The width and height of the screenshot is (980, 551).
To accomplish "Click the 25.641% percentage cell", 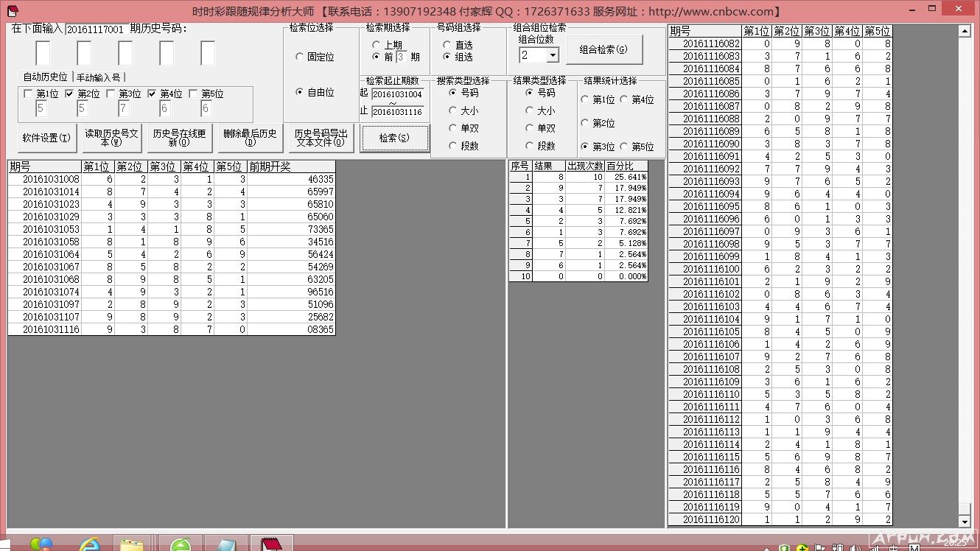I will click(626, 177).
